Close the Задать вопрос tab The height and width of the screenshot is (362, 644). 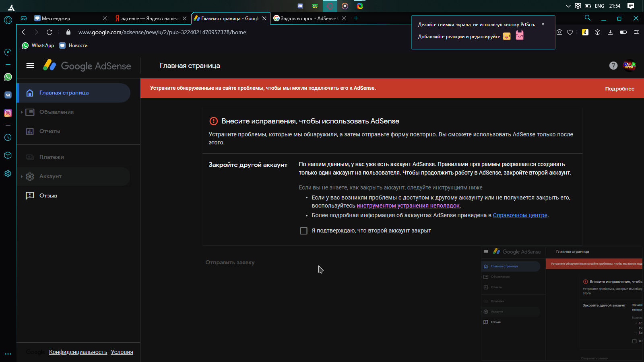point(344,18)
